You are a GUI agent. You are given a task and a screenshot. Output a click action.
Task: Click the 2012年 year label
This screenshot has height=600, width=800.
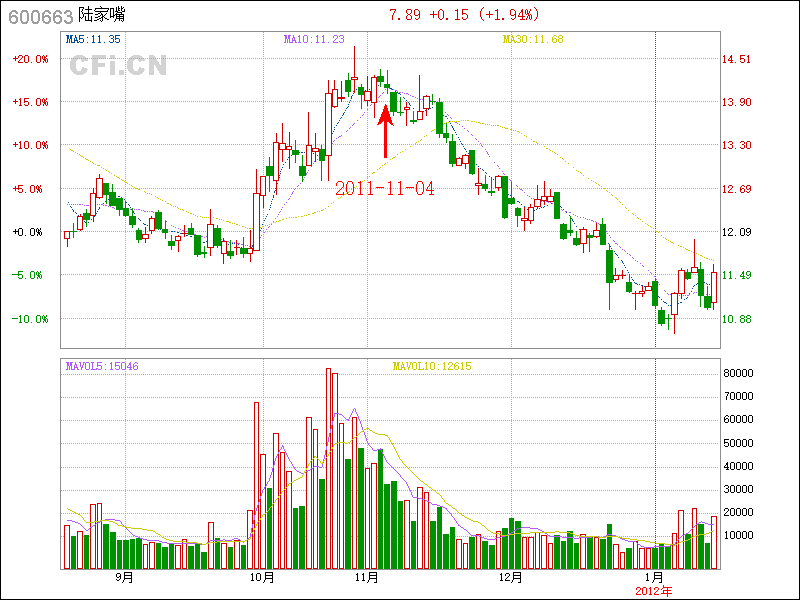click(655, 590)
